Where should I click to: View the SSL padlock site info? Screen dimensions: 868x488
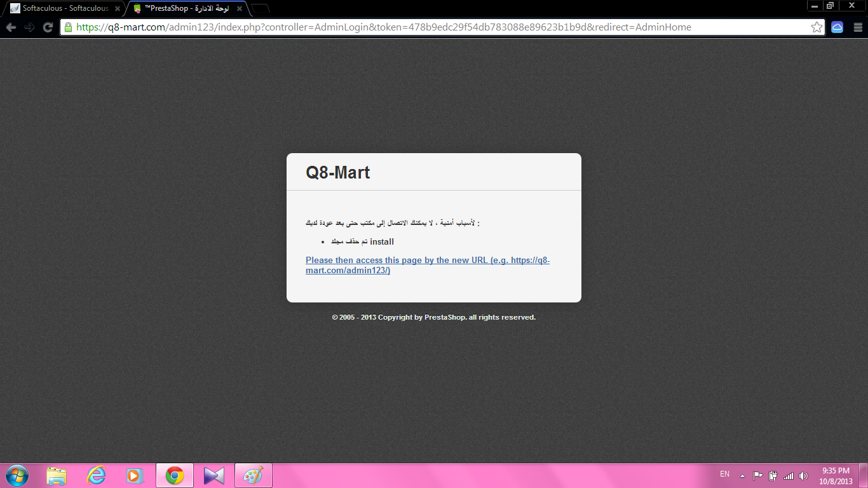tap(68, 27)
